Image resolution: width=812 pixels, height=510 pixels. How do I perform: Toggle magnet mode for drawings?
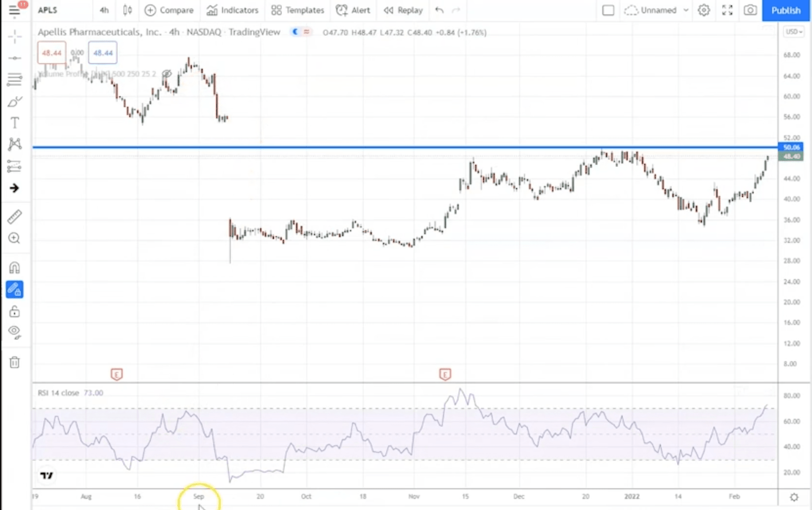coord(14,268)
